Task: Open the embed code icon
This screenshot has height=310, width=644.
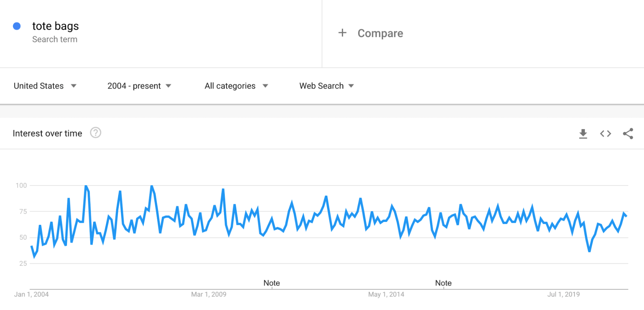Action: (606, 134)
